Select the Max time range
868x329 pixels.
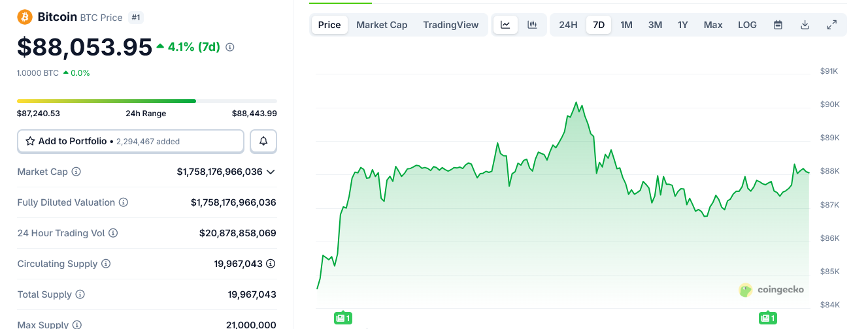(713, 25)
